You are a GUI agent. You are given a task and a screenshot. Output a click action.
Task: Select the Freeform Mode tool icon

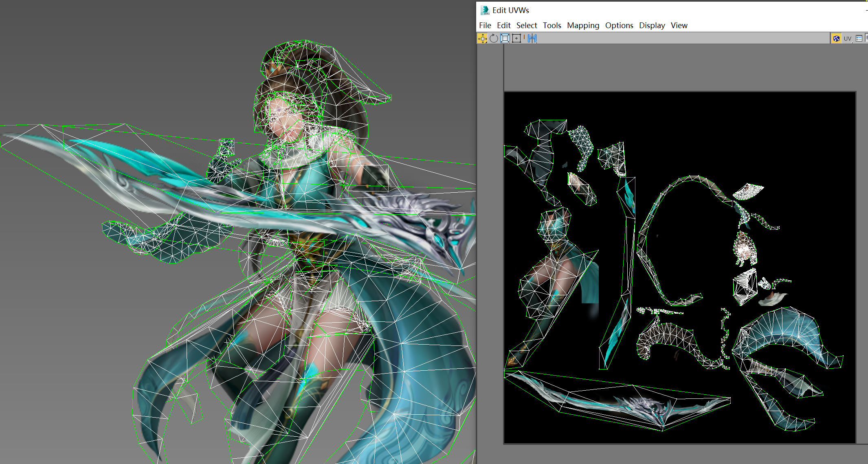click(516, 38)
